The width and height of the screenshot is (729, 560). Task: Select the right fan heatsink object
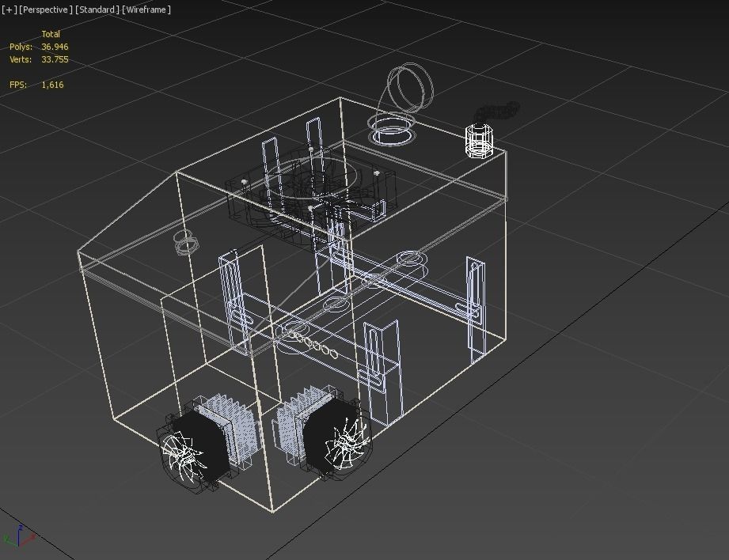(321, 432)
